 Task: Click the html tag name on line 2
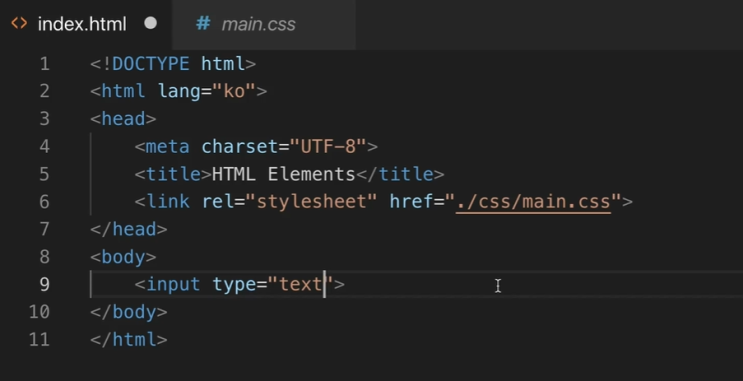click(123, 91)
